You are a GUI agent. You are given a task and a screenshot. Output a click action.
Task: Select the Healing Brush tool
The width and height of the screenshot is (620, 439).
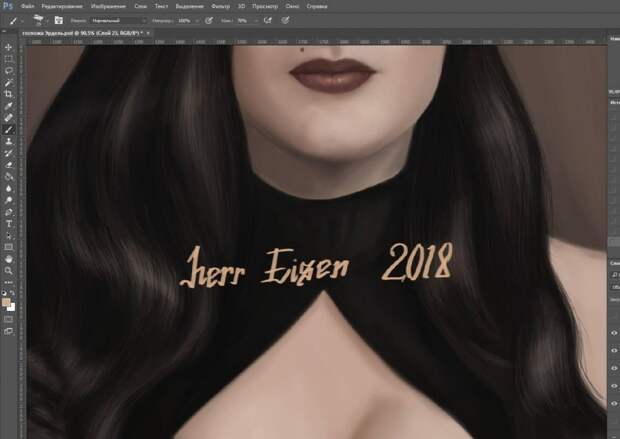(8, 117)
